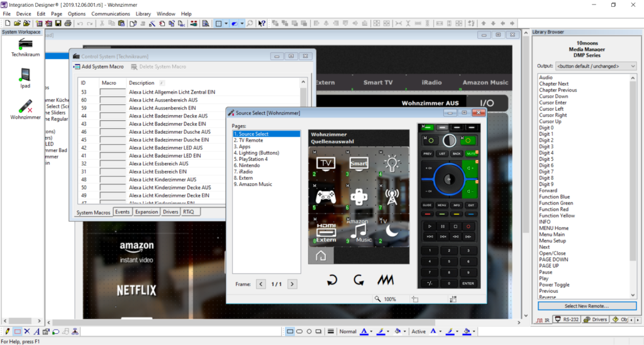Image resolution: width=644 pixels, height=345 pixels.
Task: Click ENTER key on virtual remote
Action: 468,283
